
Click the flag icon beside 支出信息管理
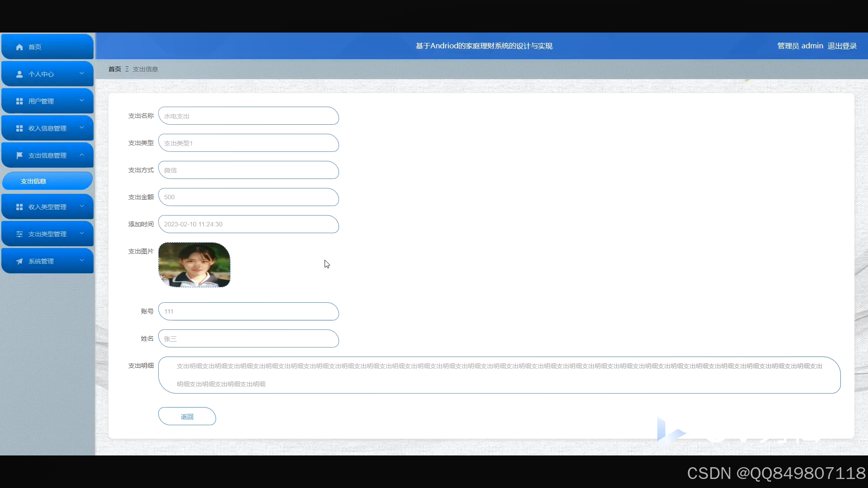(19, 155)
